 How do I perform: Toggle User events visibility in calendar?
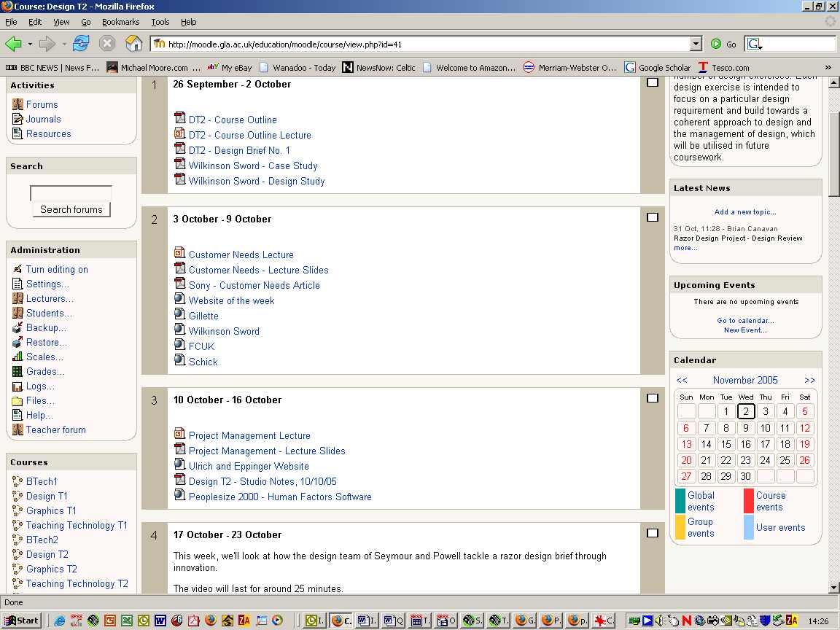780,527
